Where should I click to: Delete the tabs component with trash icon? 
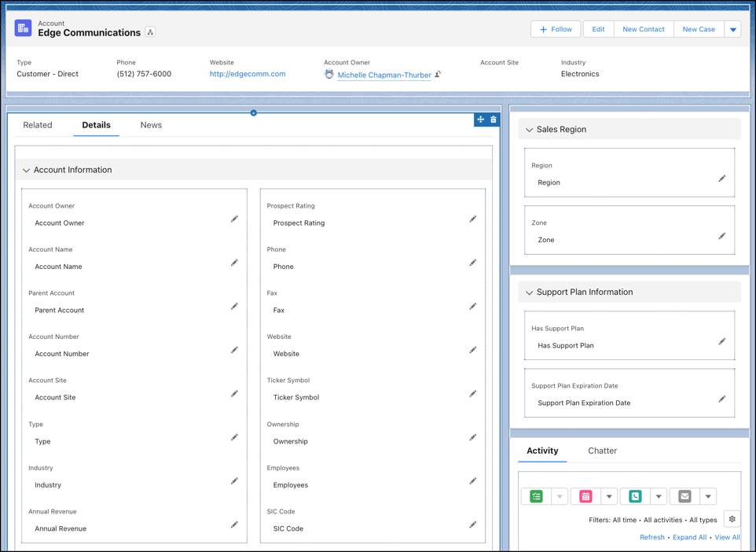494,120
